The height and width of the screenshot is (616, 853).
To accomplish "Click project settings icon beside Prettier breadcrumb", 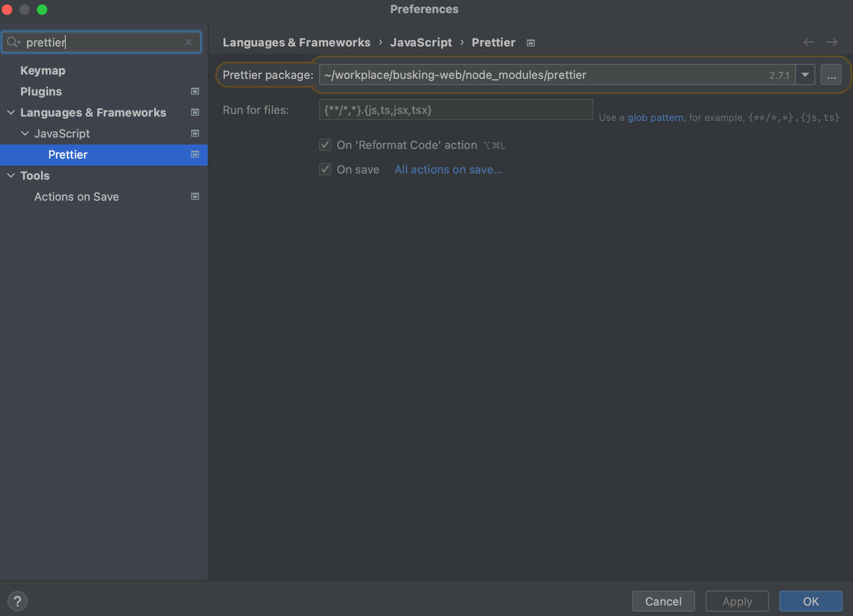I will click(531, 43).
